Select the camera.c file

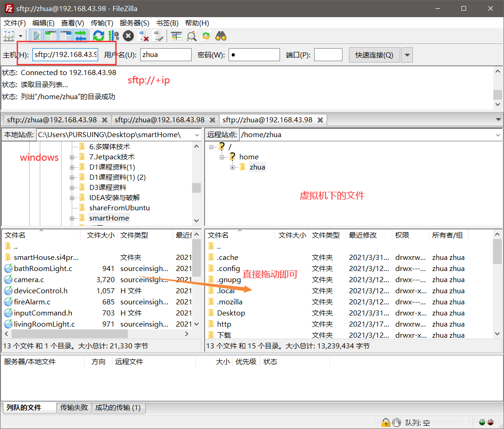click(29, 280)
